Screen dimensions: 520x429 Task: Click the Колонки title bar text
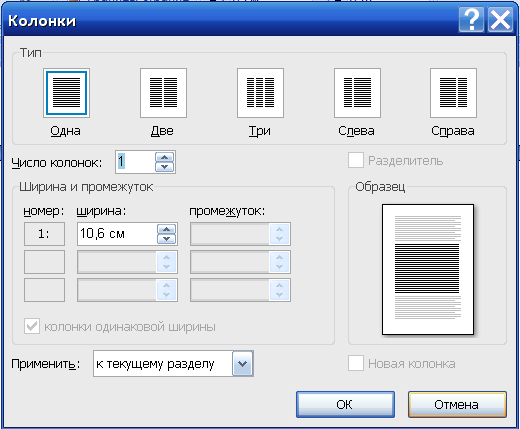(x=42, y=21)
